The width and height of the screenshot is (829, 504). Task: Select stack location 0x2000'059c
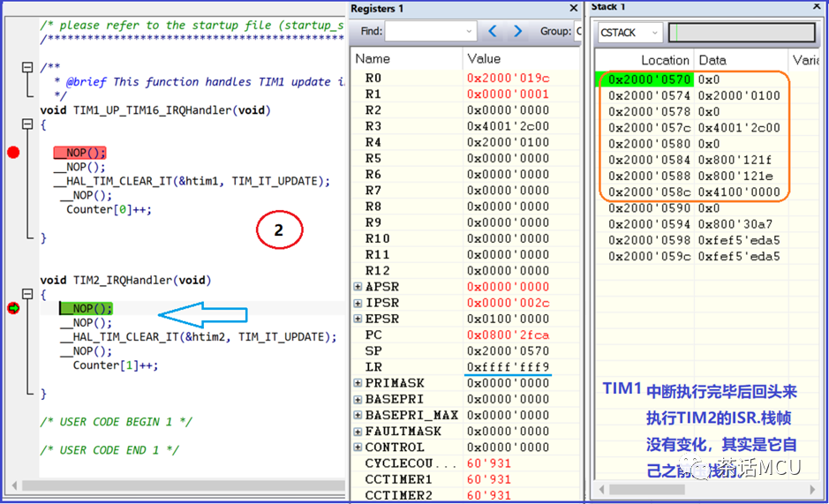[x=649, y=257]
